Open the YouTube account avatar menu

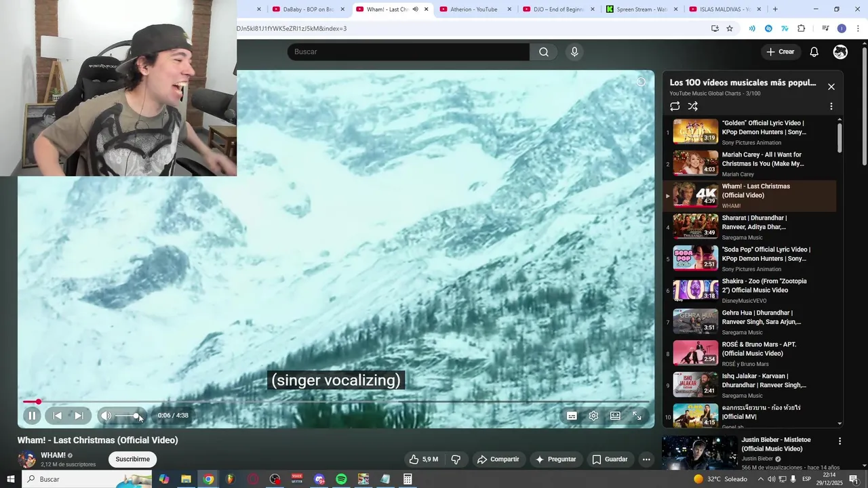click(x=840, y=52)
